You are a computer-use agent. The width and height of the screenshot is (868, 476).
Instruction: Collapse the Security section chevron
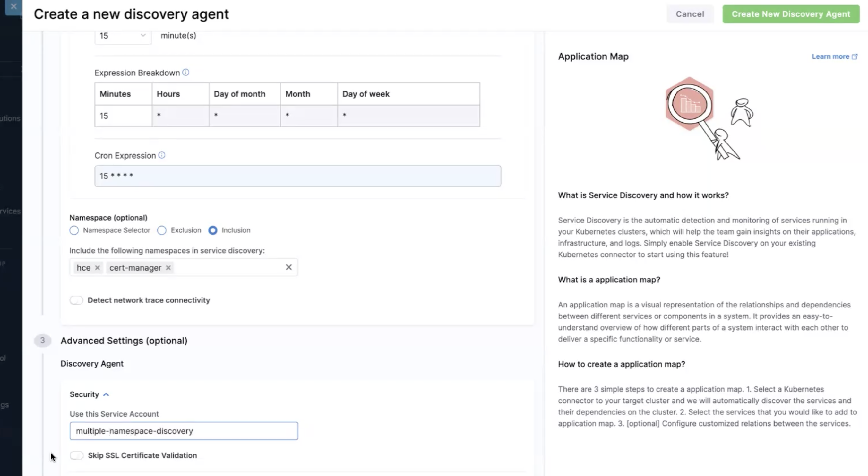pyautogui.click(x=106, y=394)
